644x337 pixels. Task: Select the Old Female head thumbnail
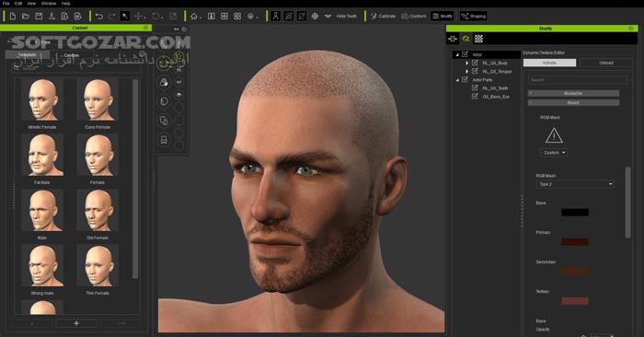98,211
